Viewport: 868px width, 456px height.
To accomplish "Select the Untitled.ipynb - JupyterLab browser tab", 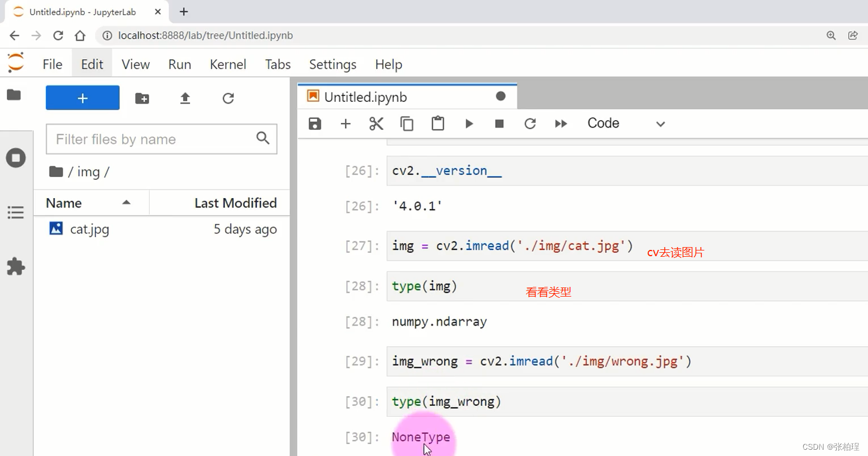I will coord(88,11).
